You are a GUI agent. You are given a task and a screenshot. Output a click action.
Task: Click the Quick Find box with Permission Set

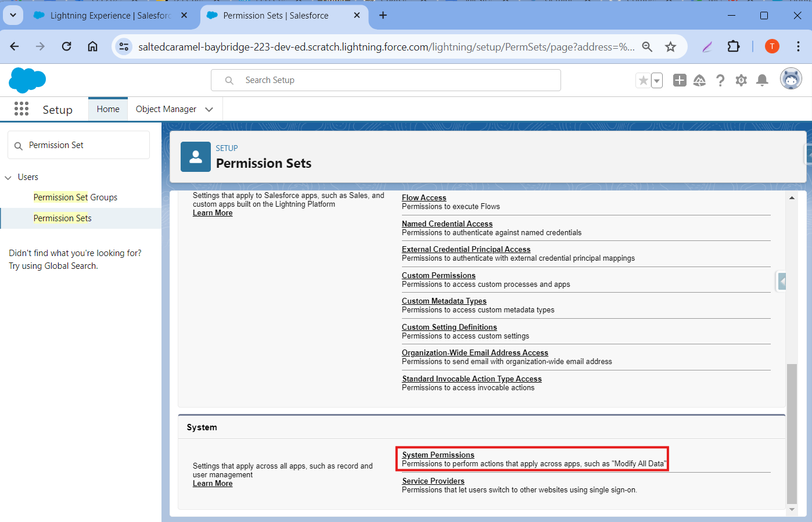pyautogui.click(x=78, y=145)
